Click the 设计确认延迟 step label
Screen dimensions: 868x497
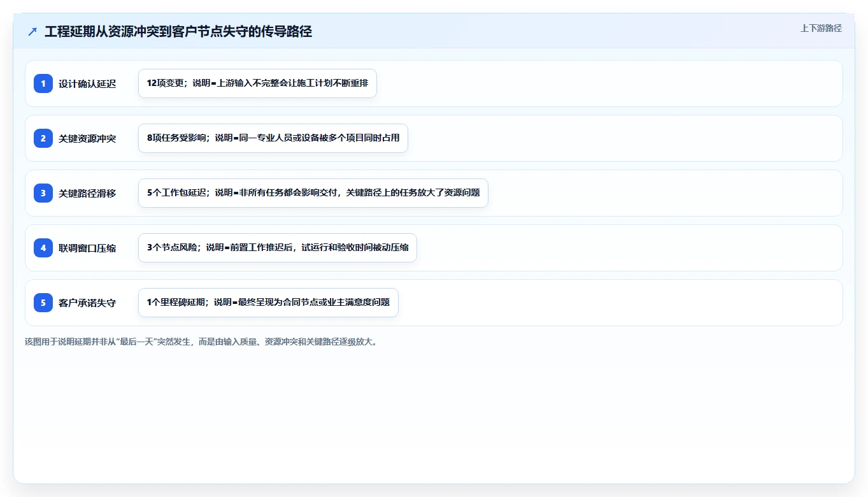(87, 83)
